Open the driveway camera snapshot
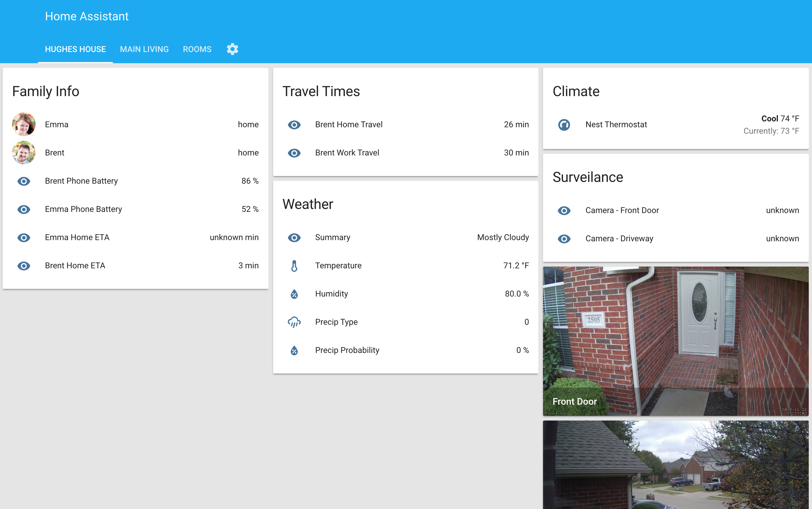 675,465
